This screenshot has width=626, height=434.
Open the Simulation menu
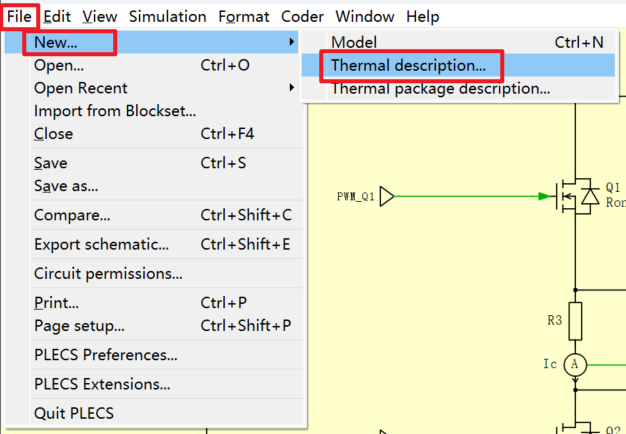(167, 16)
